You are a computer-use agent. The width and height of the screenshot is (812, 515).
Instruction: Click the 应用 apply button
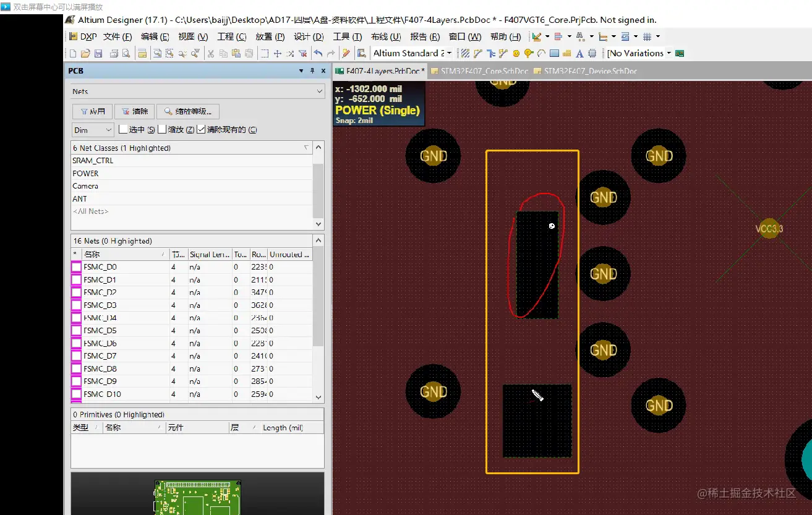92,112
